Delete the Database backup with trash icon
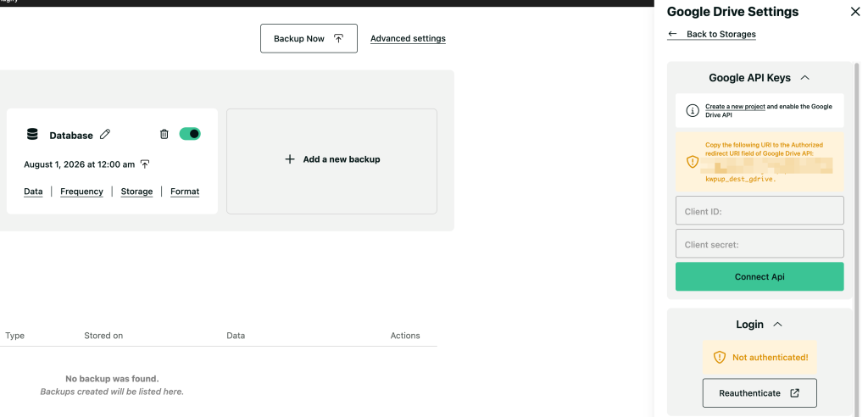 pos(164,134)
